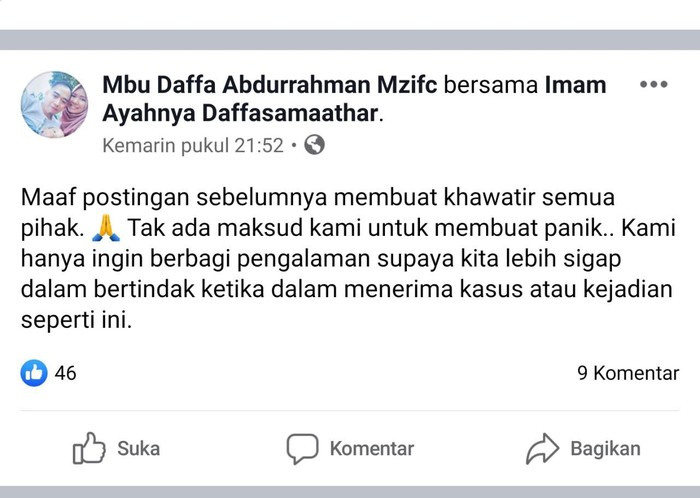Click the thumbs-up Suka icon
Viewport: 700px width, 498px height.
pos(89,448)
